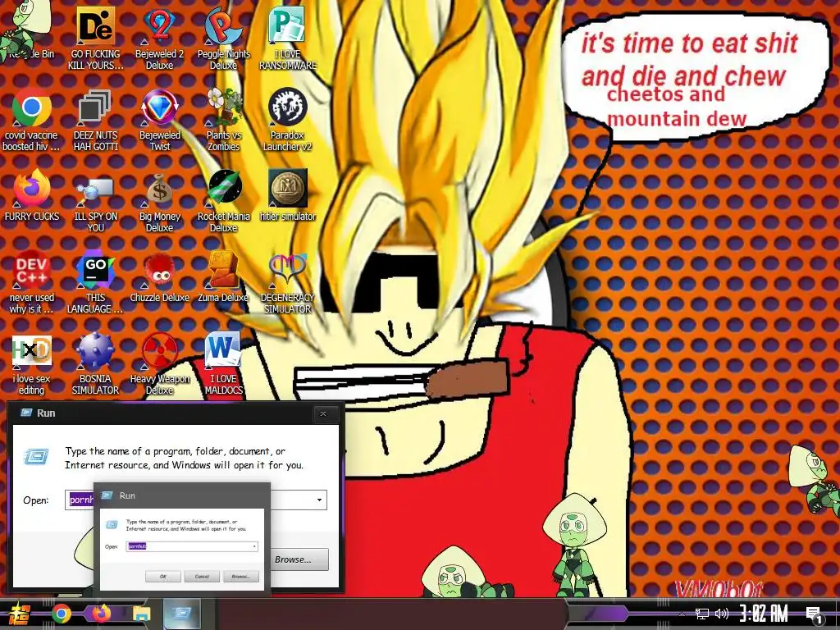
Task: Select the Publisher desktop shortcut icon
Action: [288, 38]
